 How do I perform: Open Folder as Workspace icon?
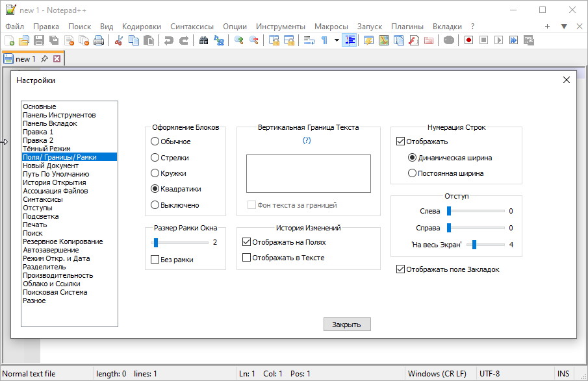click(x=429, y=40)
